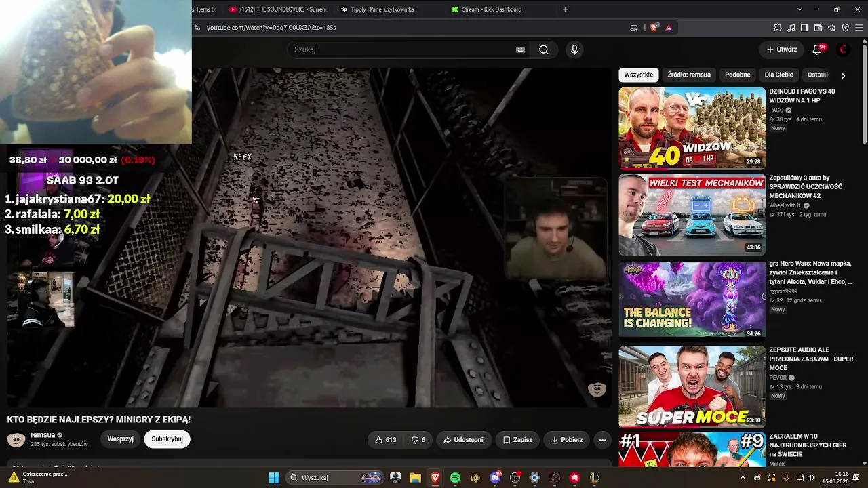Show more filter chips with right arrow
The width and height of the screenshot is (868, 488).
843,75
